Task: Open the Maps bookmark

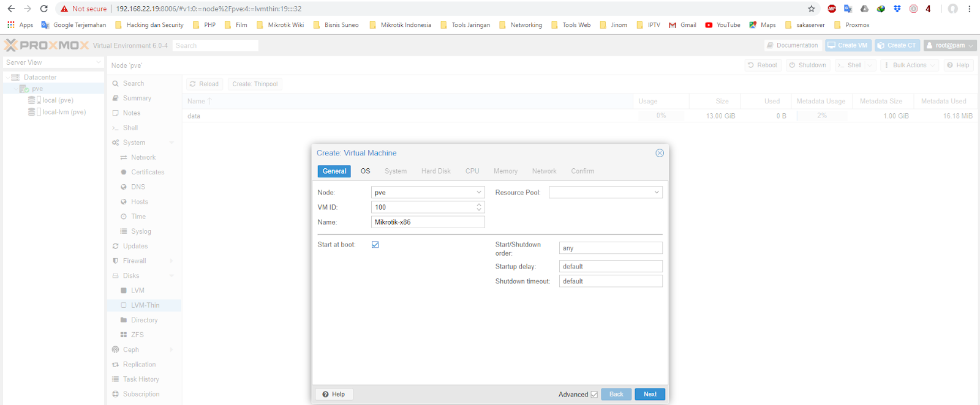Action: (x=763, y=25)
